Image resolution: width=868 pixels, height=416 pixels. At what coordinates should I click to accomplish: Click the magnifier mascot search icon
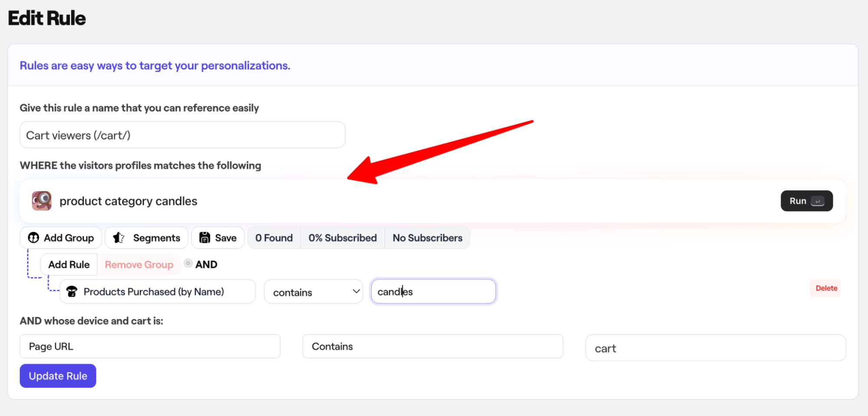42,201
